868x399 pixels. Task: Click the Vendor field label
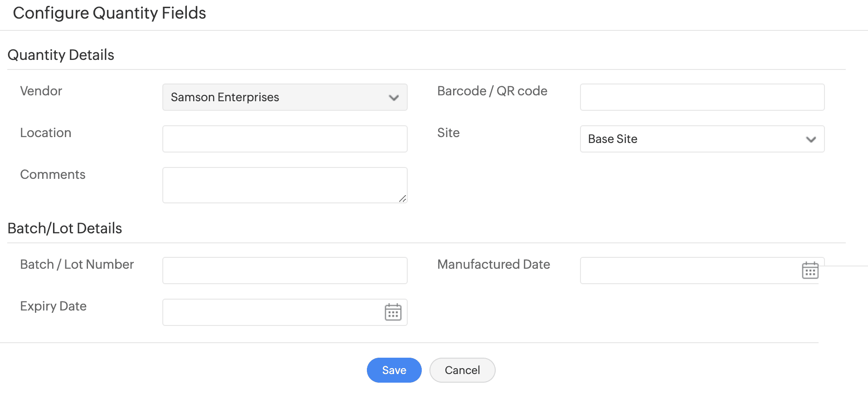click(41, 91)
